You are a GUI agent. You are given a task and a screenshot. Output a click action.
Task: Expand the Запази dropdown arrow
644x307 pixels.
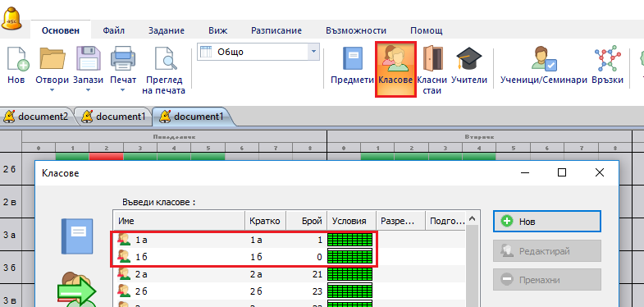click(89, 90)
